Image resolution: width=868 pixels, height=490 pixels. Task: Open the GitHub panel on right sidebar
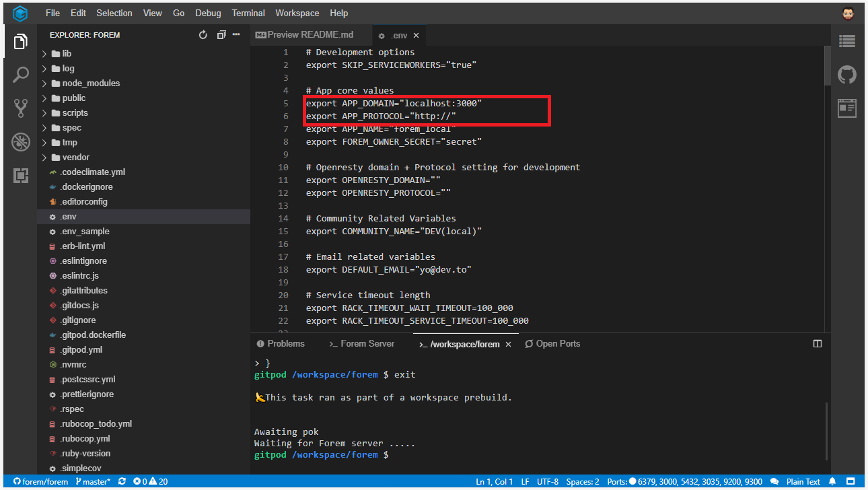point(847,75)
